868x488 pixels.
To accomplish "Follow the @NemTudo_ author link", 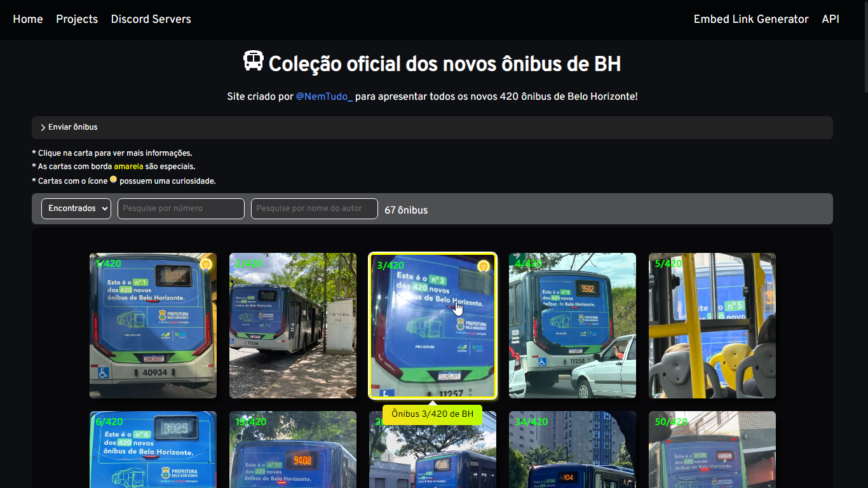I will click(324, 97).
